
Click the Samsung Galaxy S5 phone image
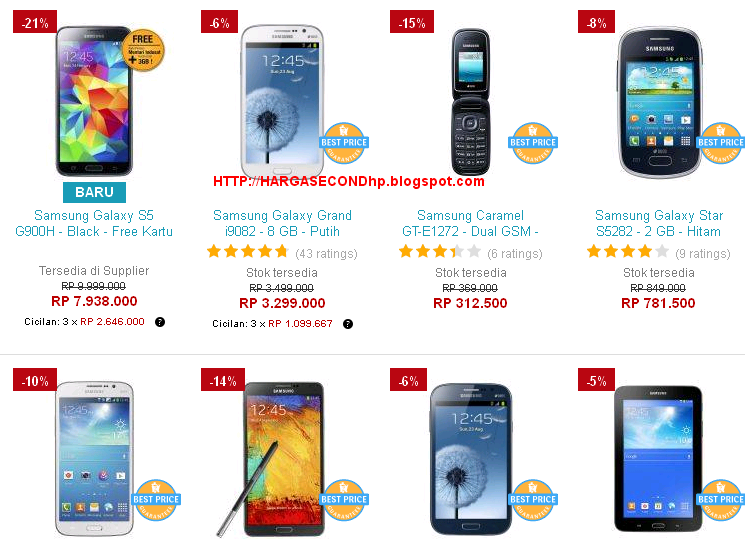[x=94, y=101]
